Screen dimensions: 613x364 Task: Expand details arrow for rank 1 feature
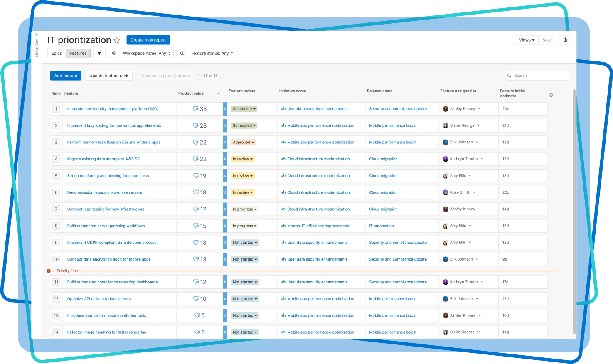[225, 109]
